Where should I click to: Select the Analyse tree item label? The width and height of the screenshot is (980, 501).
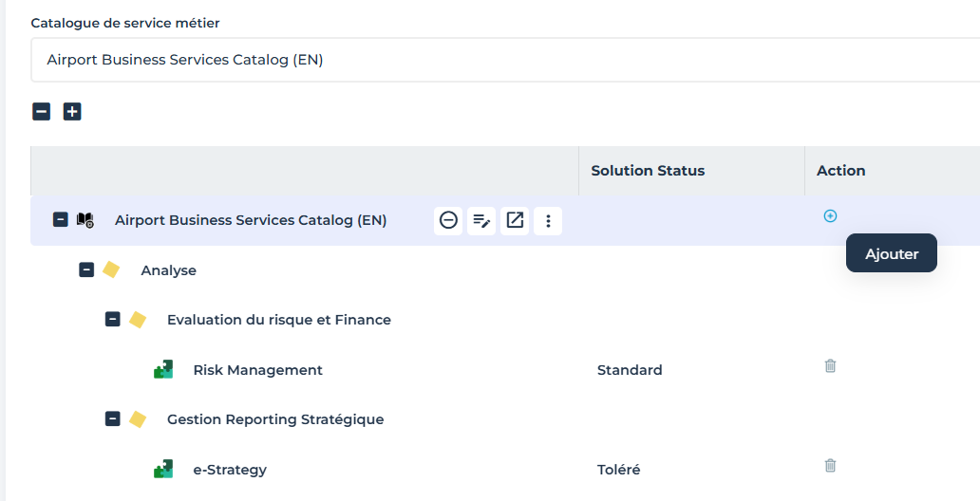coord(168,270)
